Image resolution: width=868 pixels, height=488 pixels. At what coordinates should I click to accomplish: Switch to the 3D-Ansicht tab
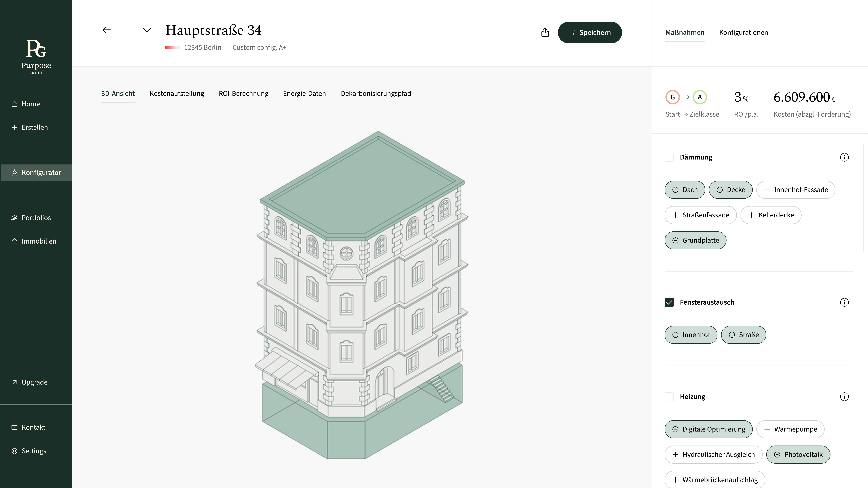tap(118, 94)
